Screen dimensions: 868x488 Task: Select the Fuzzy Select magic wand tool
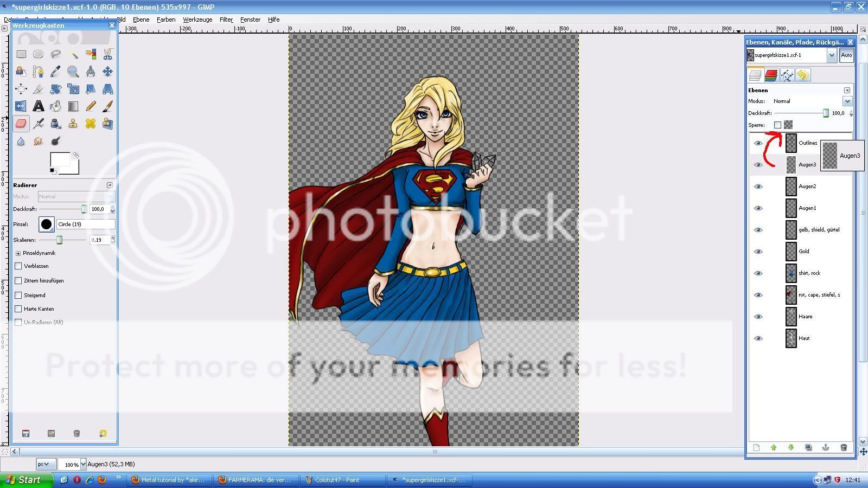click(73, 54)
